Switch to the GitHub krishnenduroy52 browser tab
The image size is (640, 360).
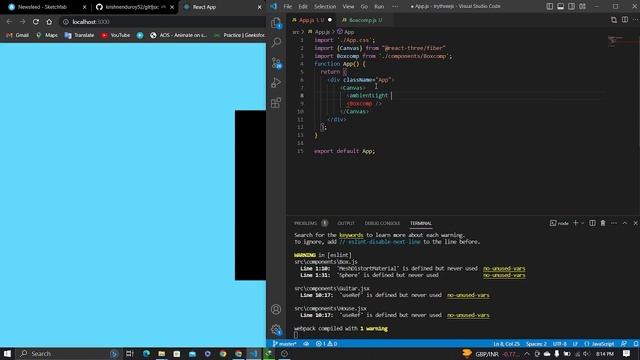(x=135, y=7)
